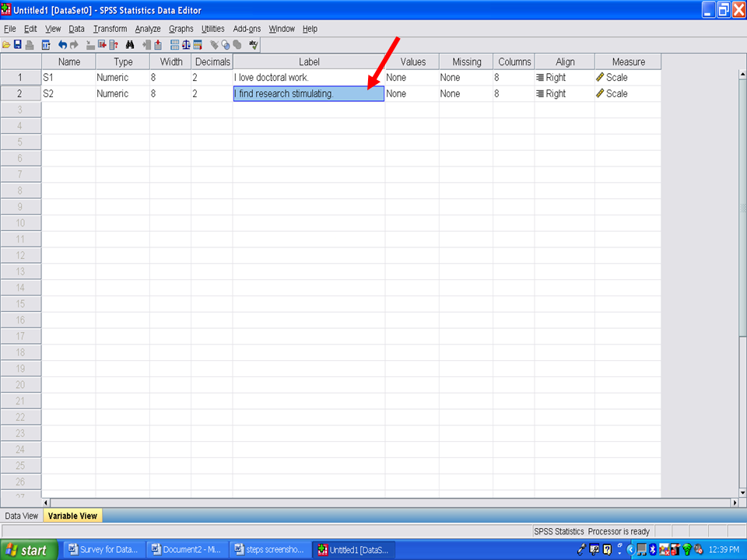Click the Split File toolbar icon

pos(174,45)
